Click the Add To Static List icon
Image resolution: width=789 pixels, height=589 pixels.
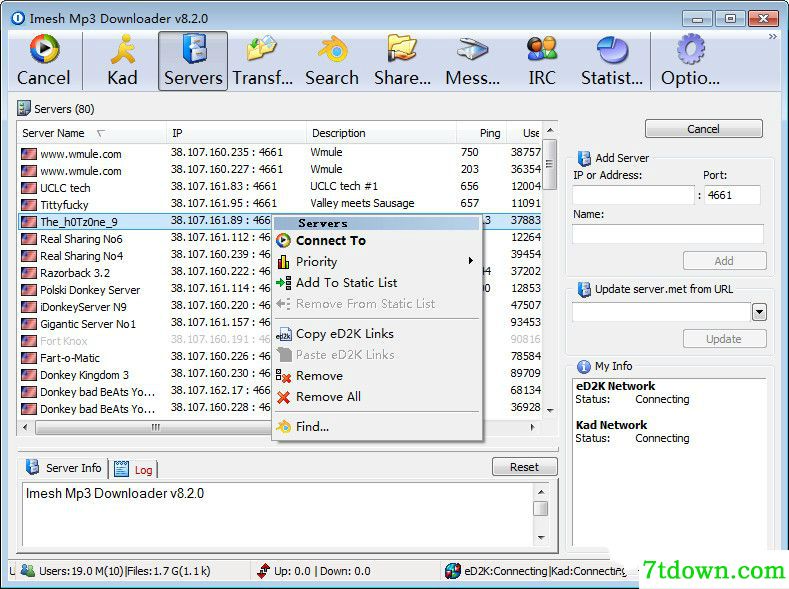(283, 283)
